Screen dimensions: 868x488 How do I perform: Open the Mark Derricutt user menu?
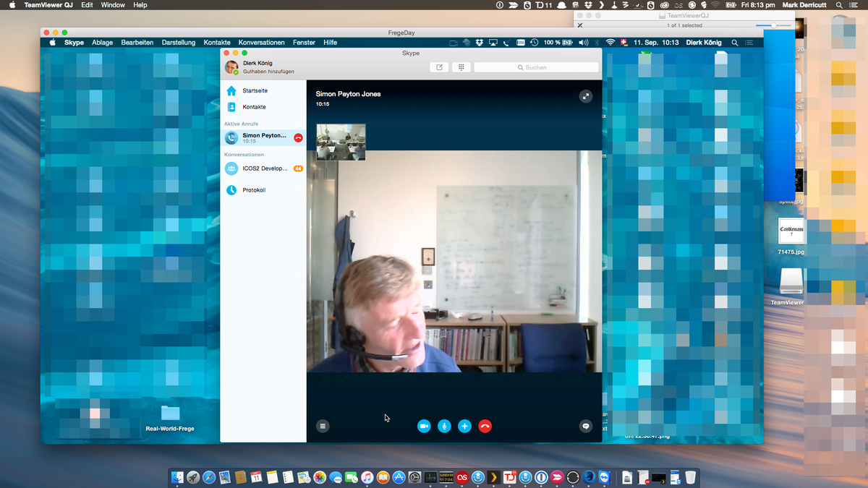(804, 4)
